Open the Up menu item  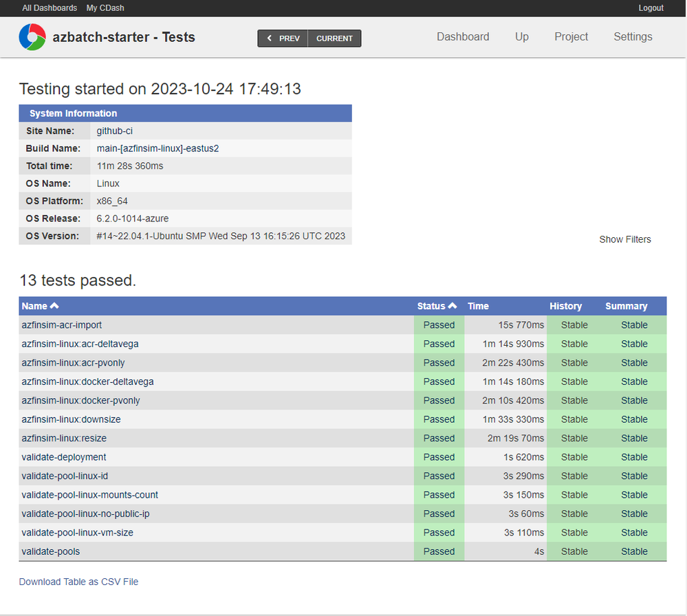pyautogui.click(x=522, y=37)
